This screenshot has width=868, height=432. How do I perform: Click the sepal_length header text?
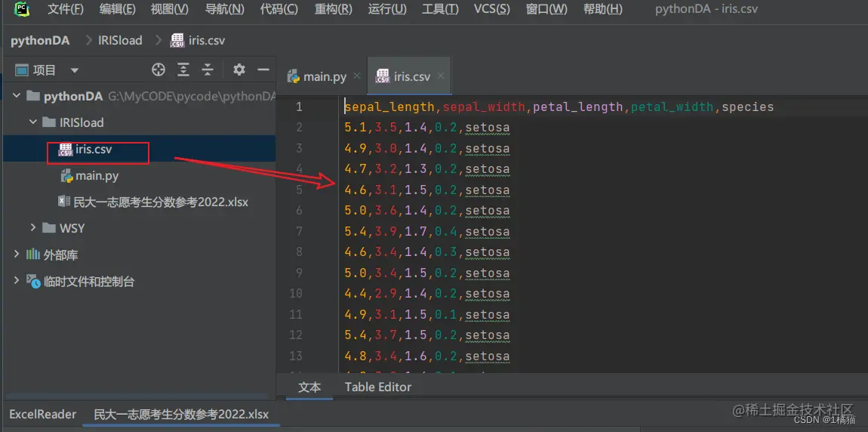pos(390,107)
